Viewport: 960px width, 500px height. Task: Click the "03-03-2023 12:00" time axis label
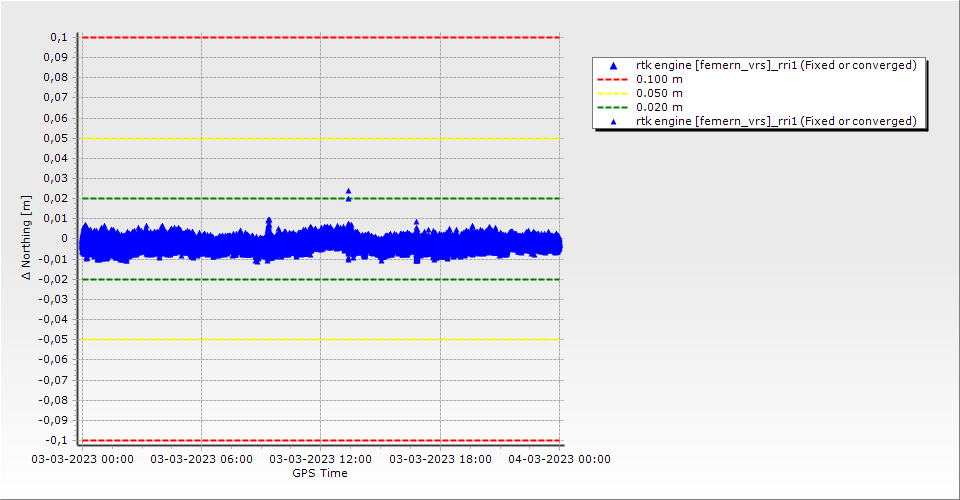tap(320, 460)
